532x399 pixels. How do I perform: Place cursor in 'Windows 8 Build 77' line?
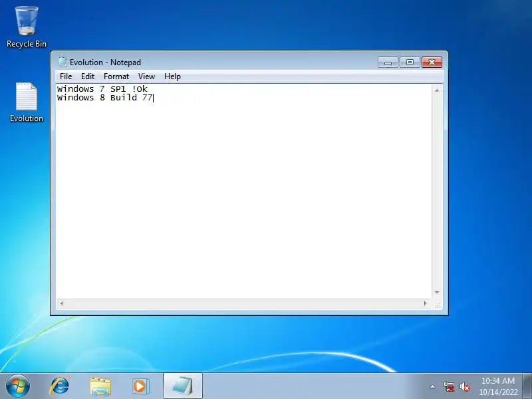[105, 98]
